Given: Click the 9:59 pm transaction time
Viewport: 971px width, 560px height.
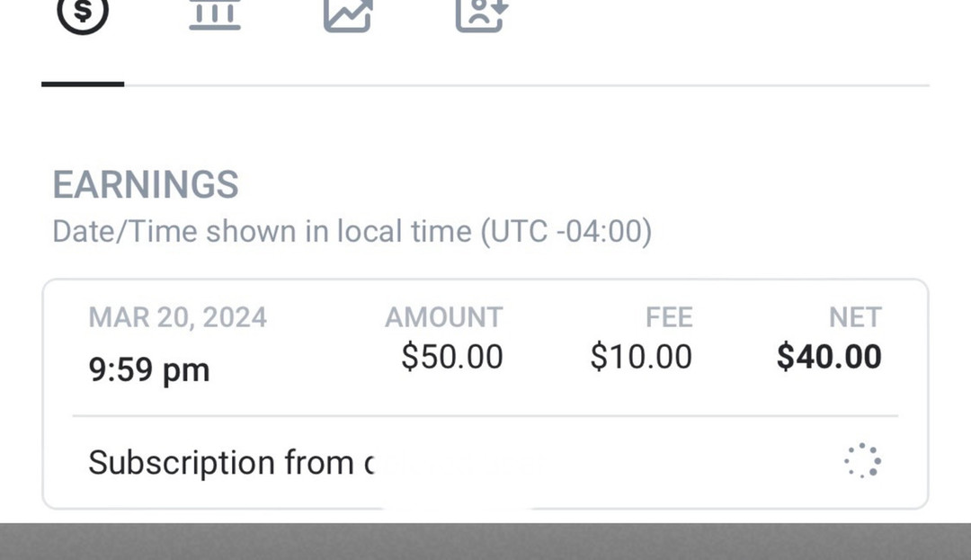Looking at the screenshot, I should coord(149,370).
